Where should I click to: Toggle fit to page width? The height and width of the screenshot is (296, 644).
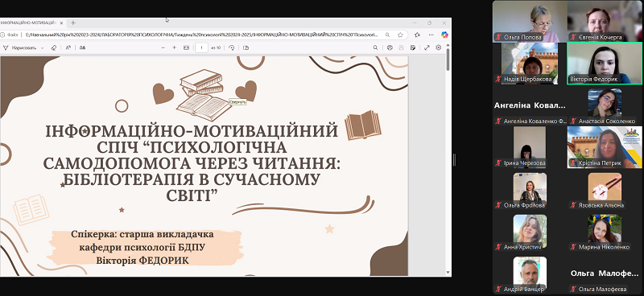coord(186,47)
